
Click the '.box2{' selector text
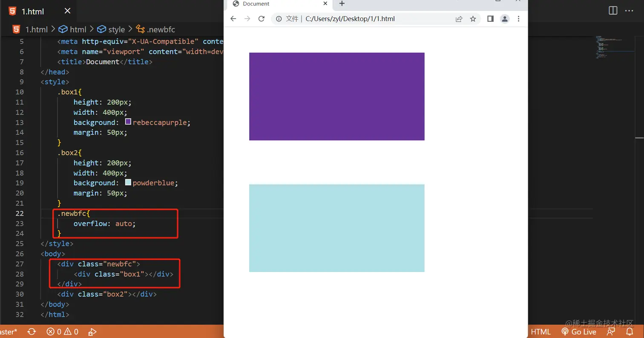coord(69,153)
